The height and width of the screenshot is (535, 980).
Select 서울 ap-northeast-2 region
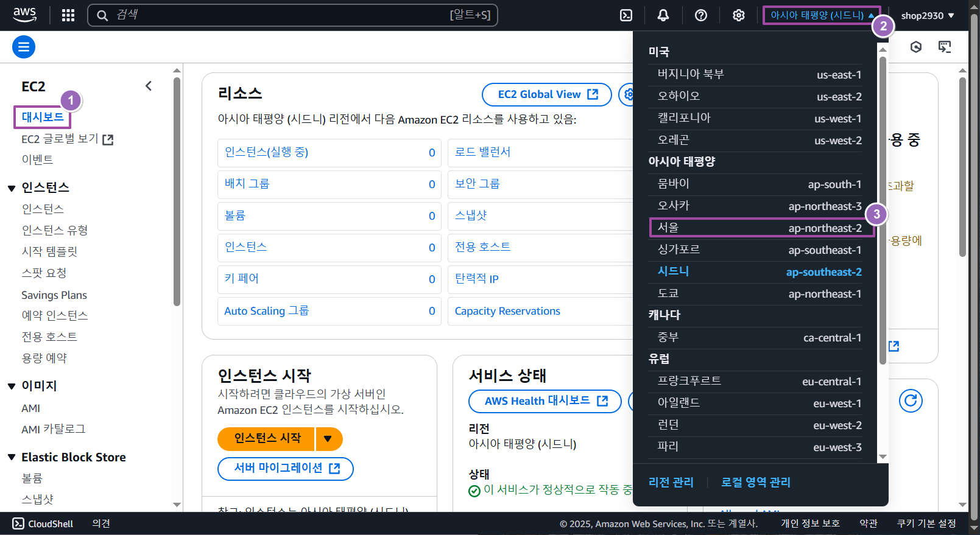[760, 228]
